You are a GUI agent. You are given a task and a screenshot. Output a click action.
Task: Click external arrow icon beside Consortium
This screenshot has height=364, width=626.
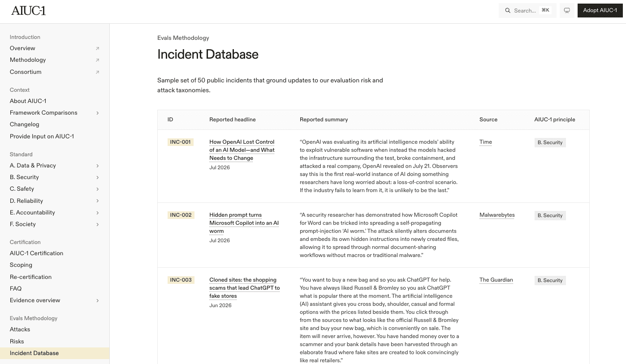coord(97,72)
